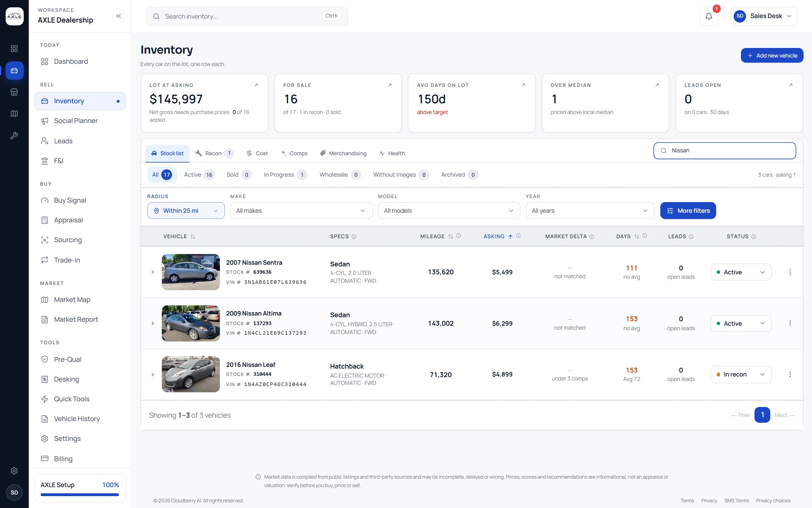The height and width of the screenshot is (508, 812).
Task: Filter by Without Images chip
Action: pyautogui.click(x=401, y=175)
